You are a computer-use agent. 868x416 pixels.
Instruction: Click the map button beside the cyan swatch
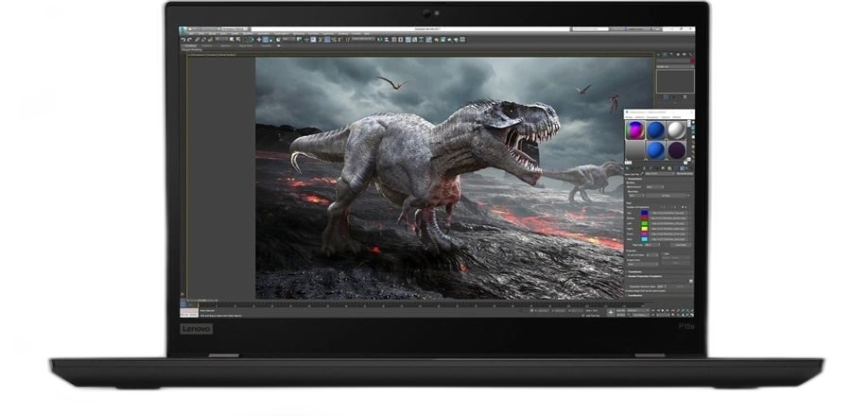[669, 239]
